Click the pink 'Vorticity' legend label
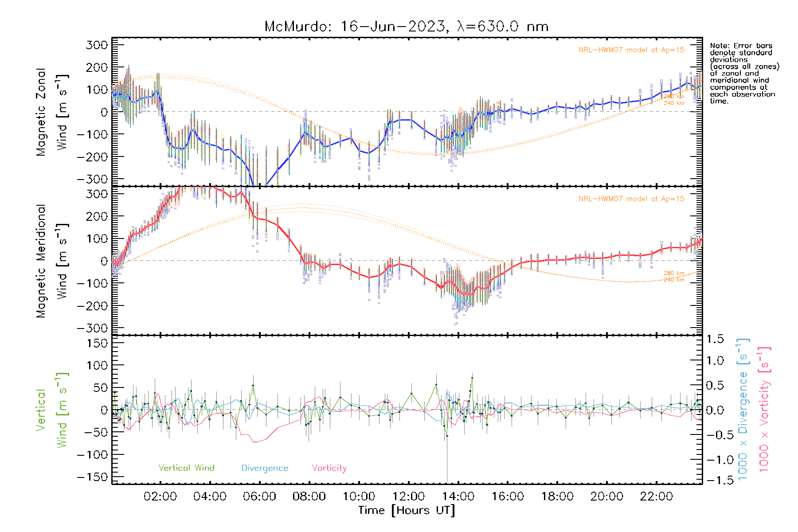The width and height of the screenshot is (798, 532). tap(329, 468)
